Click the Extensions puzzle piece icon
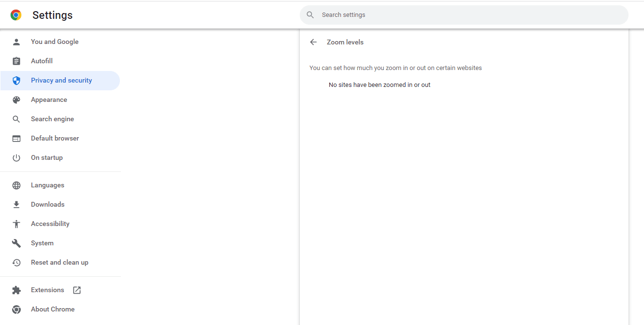Screen dimensions: 644x325 point(16,290)
